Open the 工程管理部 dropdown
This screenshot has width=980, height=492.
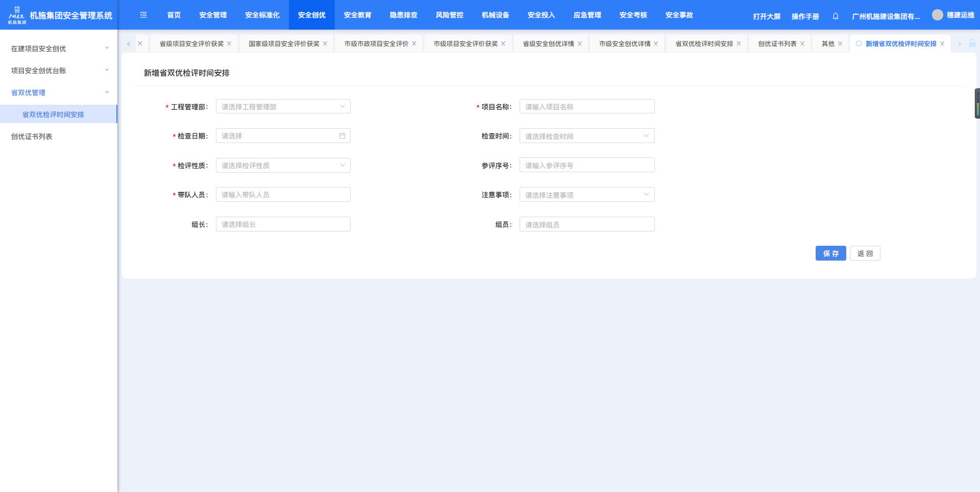click(283, 107)
